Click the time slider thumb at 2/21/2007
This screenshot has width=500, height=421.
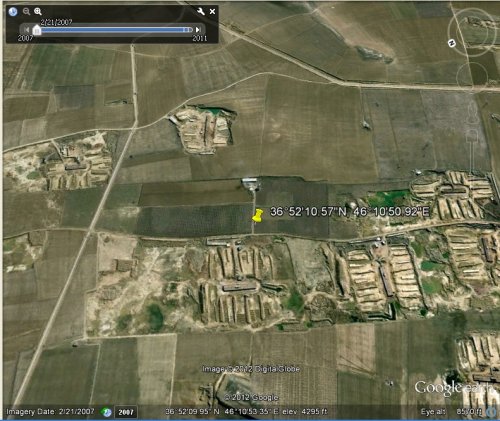(x=37, y=30)
